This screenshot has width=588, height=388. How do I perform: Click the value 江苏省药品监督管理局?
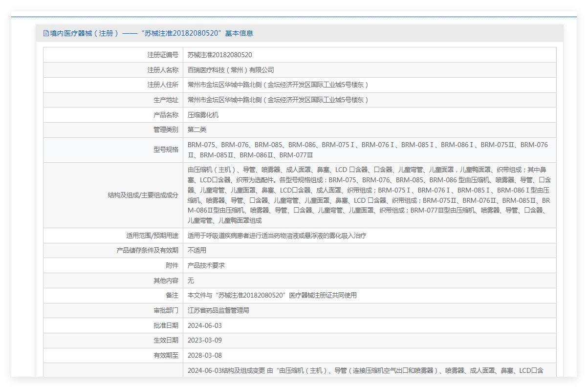point(218,310)
